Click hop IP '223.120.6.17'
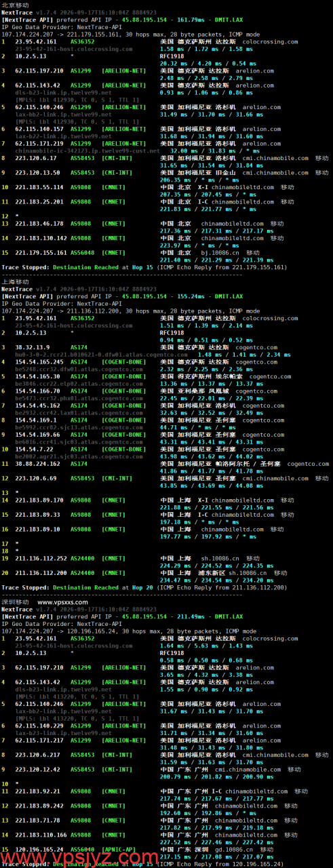 [x=36, y=158]
